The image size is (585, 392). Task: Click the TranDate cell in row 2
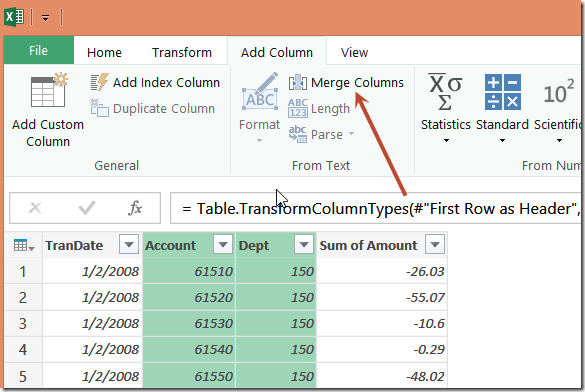pos(93,297)
